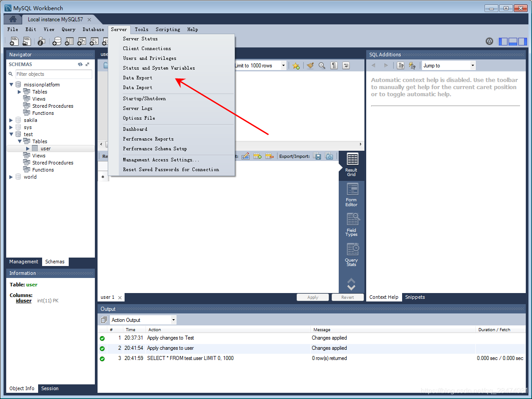Click the Apply button
The width and height of the screenshot is (532, 399).
point(313,297)
